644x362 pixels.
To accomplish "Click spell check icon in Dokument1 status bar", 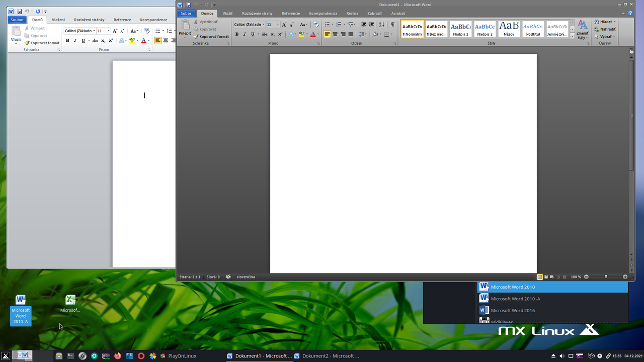I will [228, 277].
